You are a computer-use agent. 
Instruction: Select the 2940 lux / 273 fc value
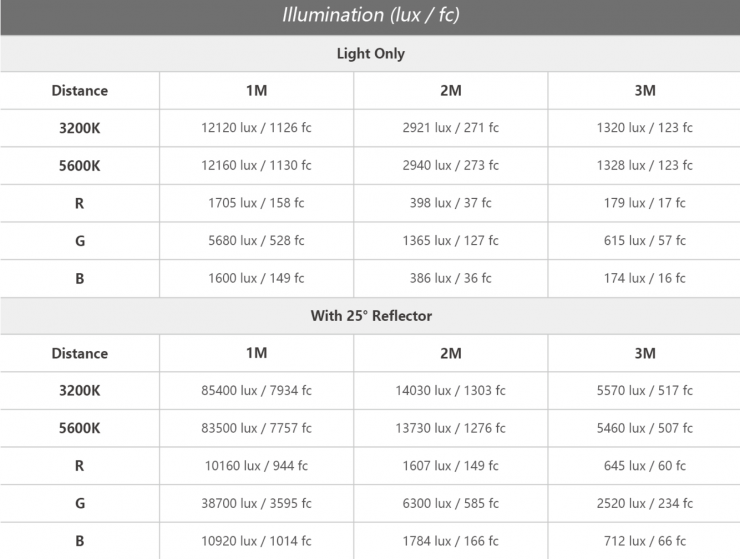pos(450,165)
